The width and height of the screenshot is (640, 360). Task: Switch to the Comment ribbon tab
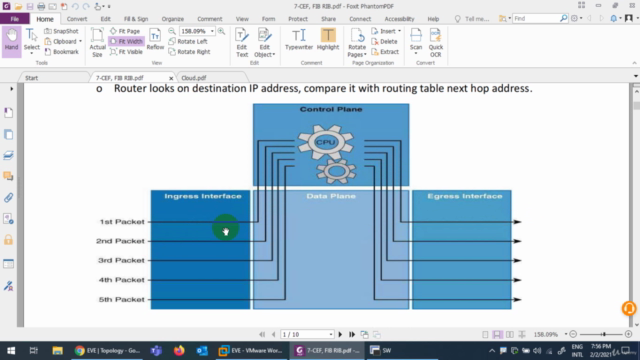(210, 19)
